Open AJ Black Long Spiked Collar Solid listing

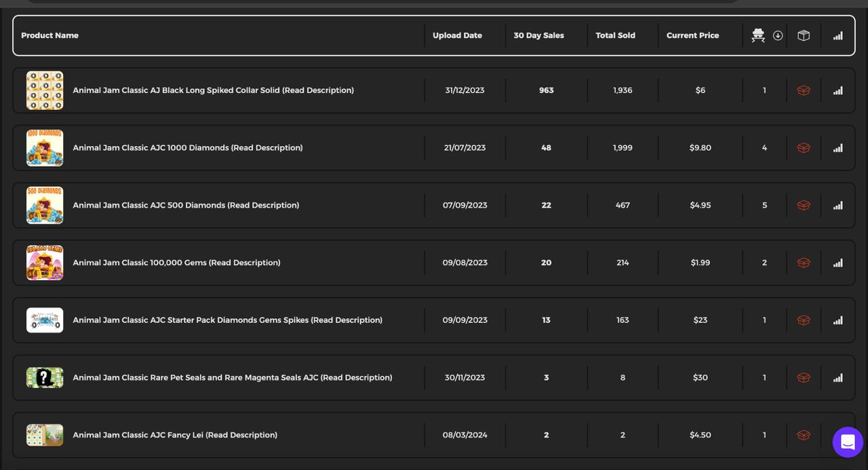[x=214, y=90]
